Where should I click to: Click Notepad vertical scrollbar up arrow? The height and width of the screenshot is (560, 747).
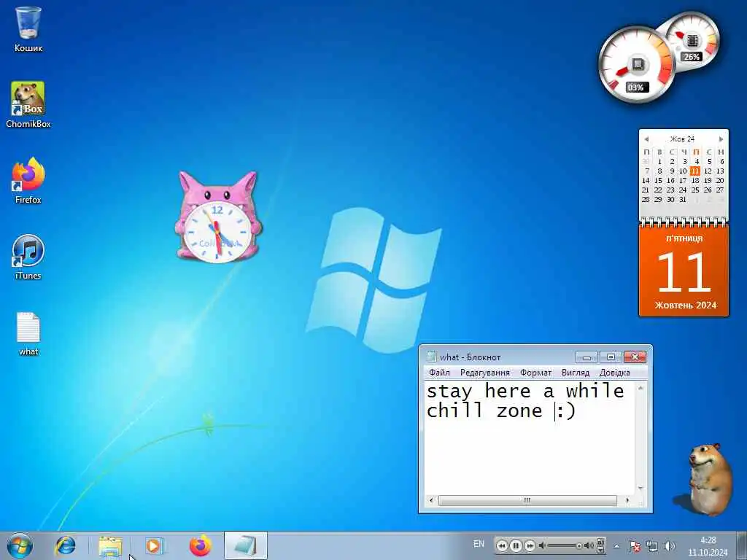(x=640, y=388)
